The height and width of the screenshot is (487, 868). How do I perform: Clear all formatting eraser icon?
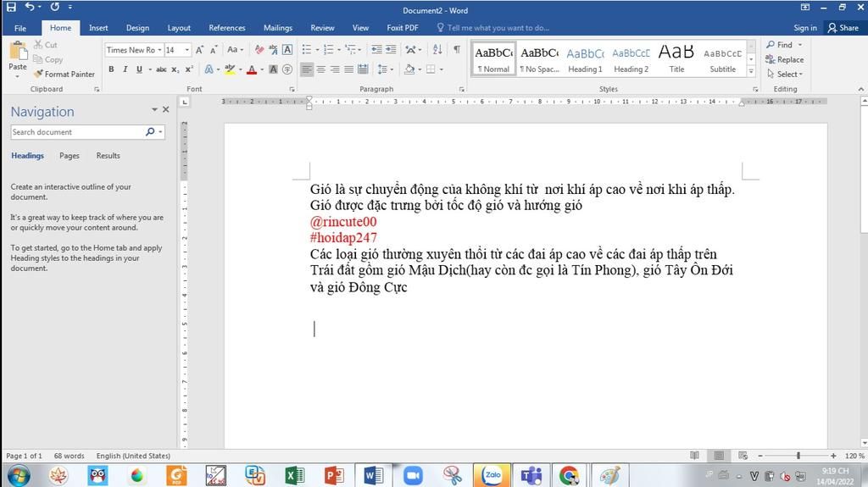(x=259, y=50)
